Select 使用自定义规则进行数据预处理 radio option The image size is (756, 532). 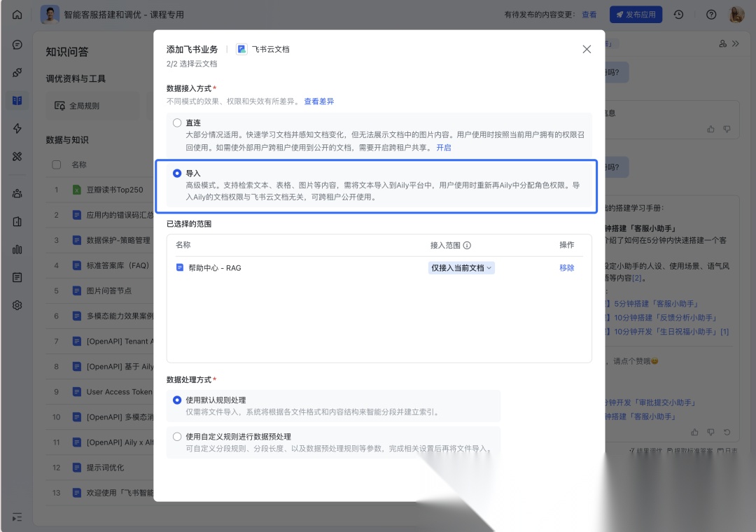point(177,437)
